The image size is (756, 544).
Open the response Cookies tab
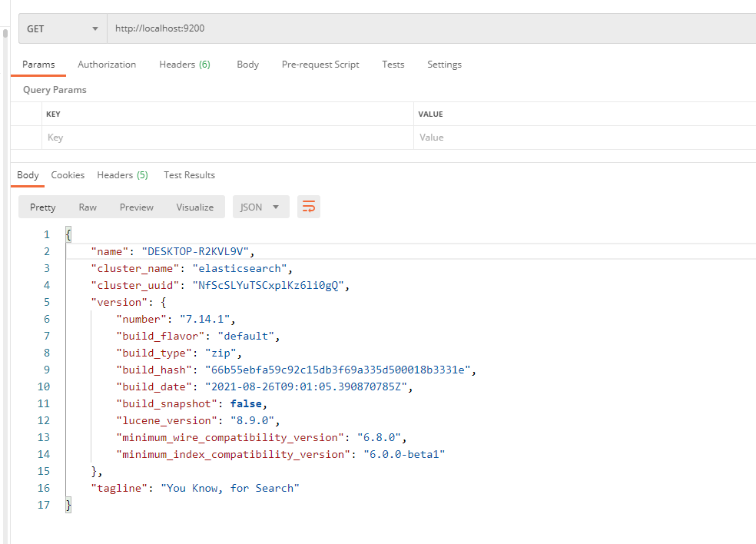point(68,175)
